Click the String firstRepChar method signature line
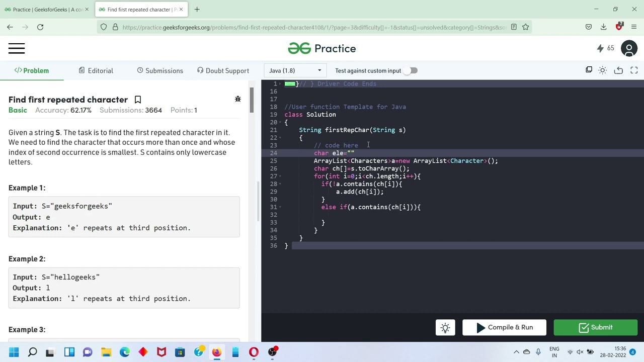The width and height of the screenshot is (644, 362). [352, 130]
